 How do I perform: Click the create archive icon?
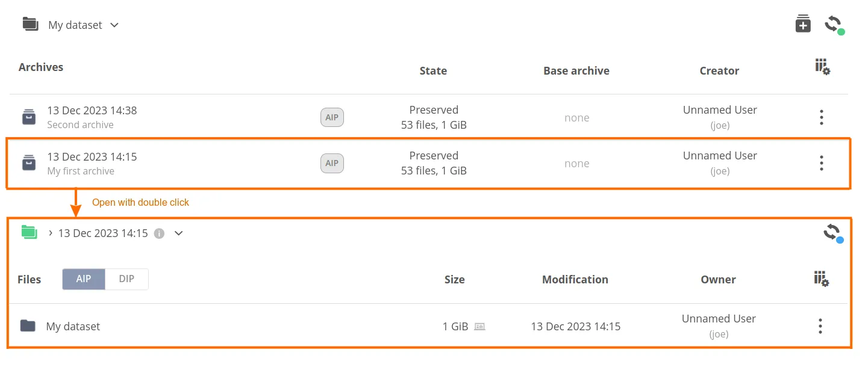click(x=803, y=25)
